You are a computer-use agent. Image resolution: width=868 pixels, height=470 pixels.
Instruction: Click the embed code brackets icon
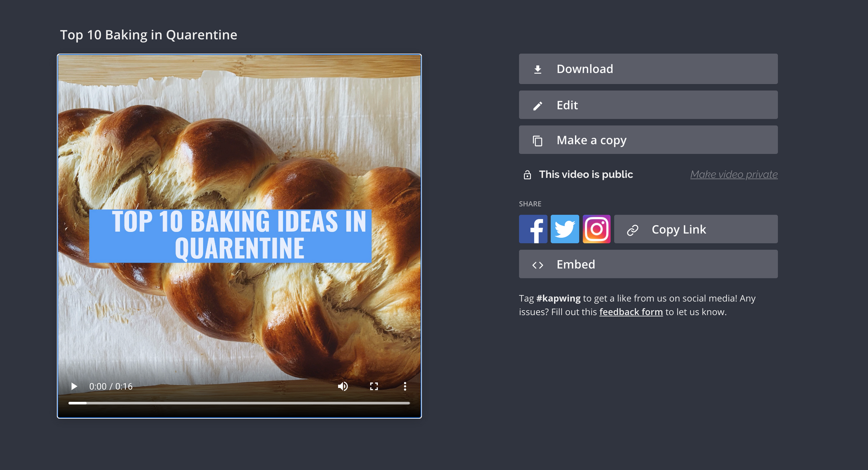[538, 265]
